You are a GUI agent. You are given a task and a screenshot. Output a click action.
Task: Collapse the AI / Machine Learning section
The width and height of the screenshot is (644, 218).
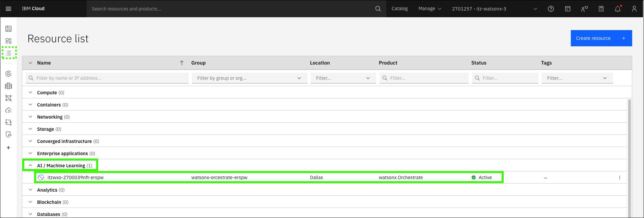coord(30,166)
